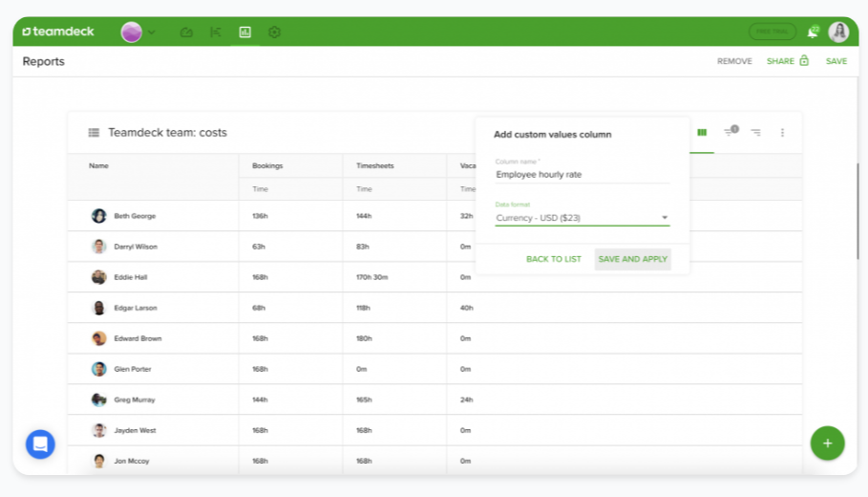The width and height of the screenshot is (868, 497).
Task: Click the Free Trial badge button
Action: [773, 32]
